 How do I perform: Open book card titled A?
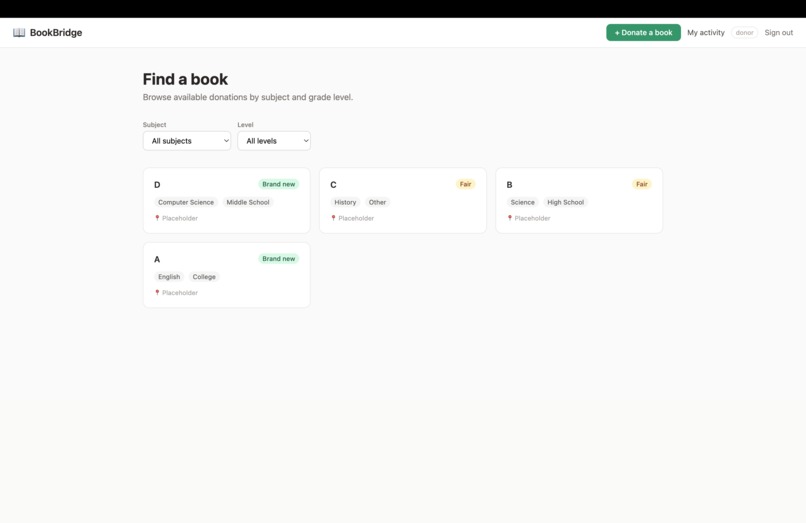click(x=227, y=275)
